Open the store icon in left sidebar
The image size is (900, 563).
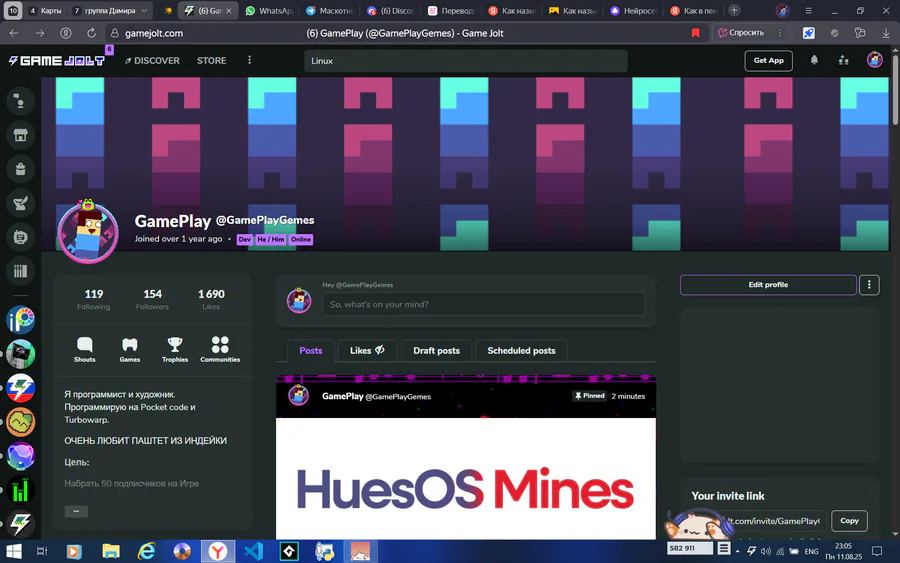20,135
